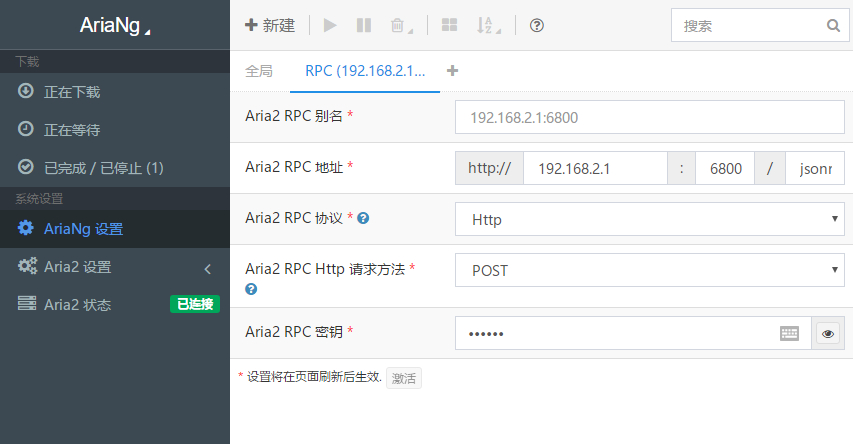Open the trash delete dropdown

click(x=401, y=25)
